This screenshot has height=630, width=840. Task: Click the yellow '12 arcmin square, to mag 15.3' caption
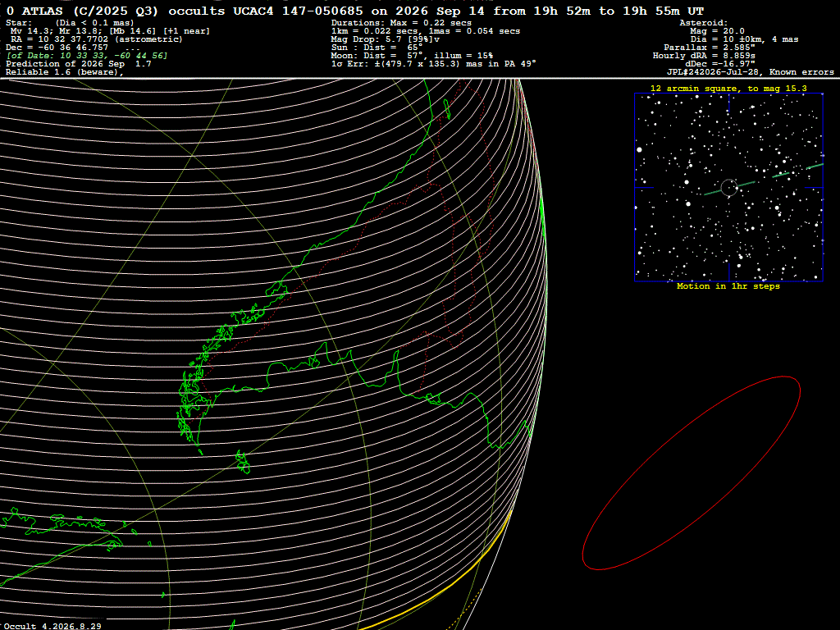tap(728, 89)
